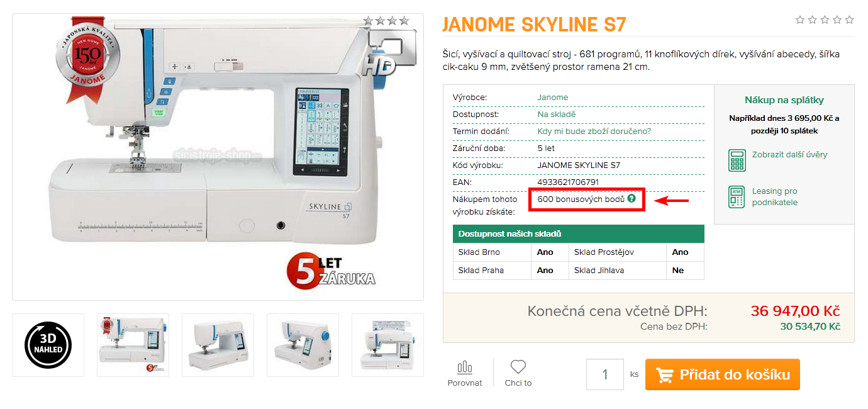Click the Leasing pro podnikatele icon
Viewport: 868px width, 409px height.
click(x=737, y=197)
